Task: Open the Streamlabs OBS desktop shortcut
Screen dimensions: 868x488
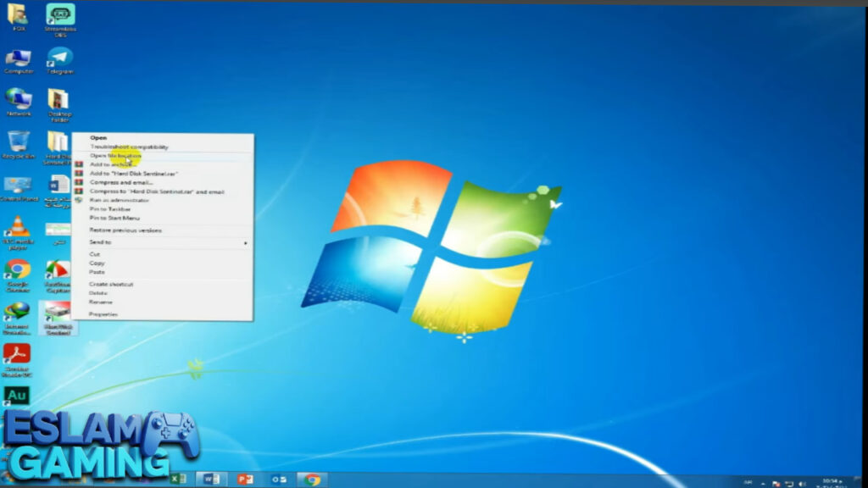Action: coord(59,15)
